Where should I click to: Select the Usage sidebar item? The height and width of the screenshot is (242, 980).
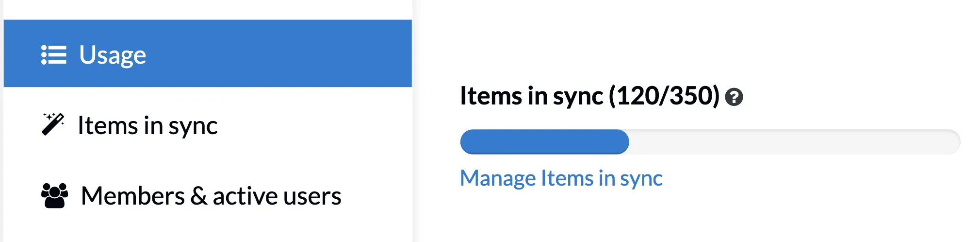[x=208, y=53]
